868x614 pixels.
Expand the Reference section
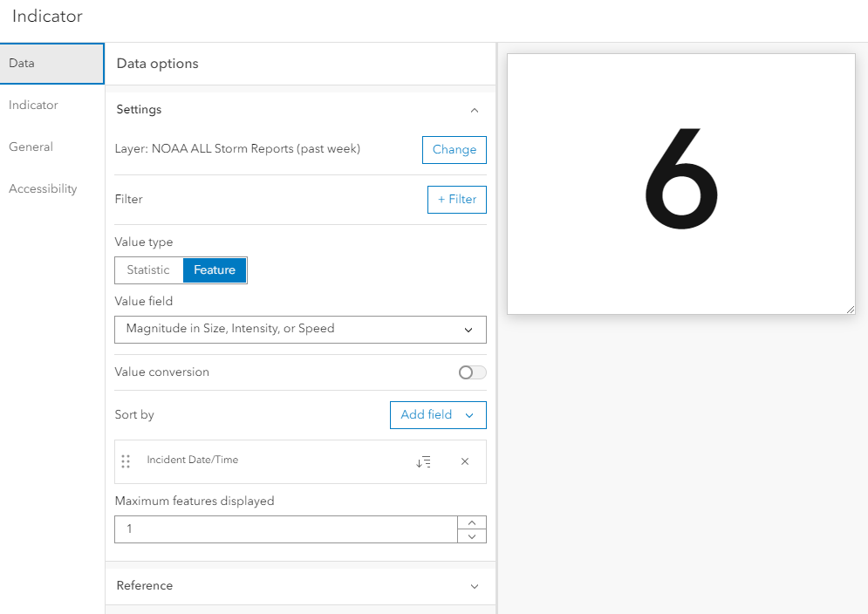(475, 585)
